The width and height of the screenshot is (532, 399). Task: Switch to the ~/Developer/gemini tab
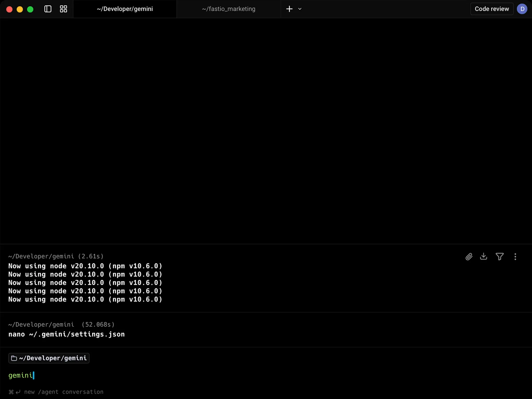(x=125, y=9)
